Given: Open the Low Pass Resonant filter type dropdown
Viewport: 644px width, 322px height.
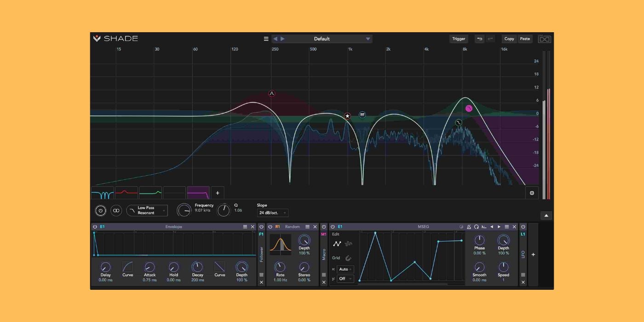Looking at the screenshot, I should point(147,210).
